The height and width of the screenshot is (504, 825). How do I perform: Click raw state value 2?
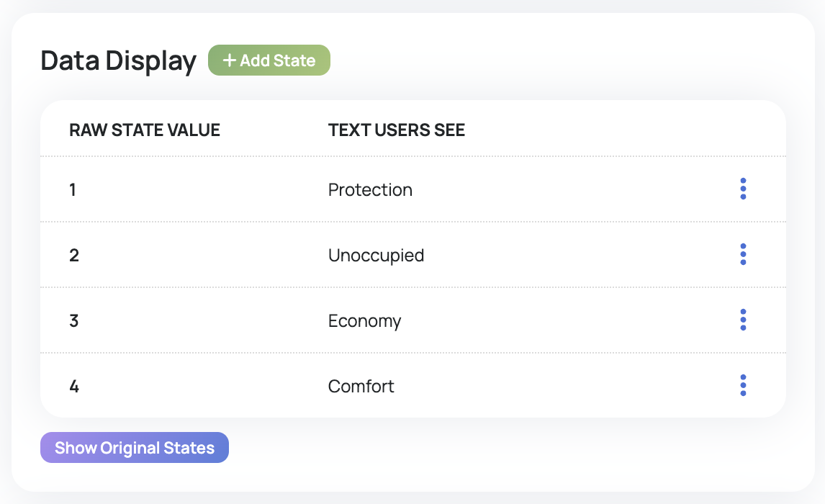[x=74, y=256]
